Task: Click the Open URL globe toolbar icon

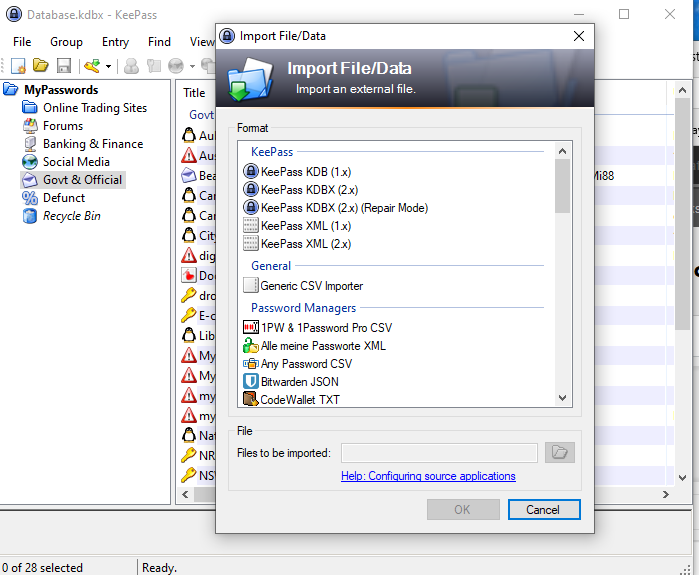Action: click(176, 66)
